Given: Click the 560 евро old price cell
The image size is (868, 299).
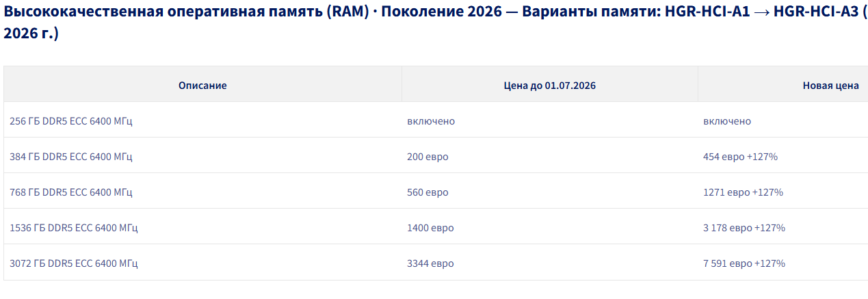Looking at the screenshot, I should click(428, 192).
